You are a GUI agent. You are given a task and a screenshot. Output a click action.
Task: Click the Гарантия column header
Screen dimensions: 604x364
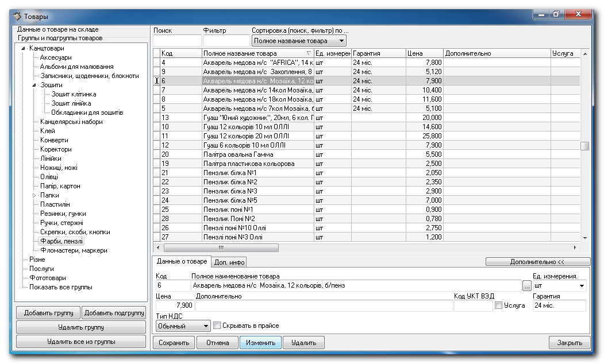(x=379, y=53)
